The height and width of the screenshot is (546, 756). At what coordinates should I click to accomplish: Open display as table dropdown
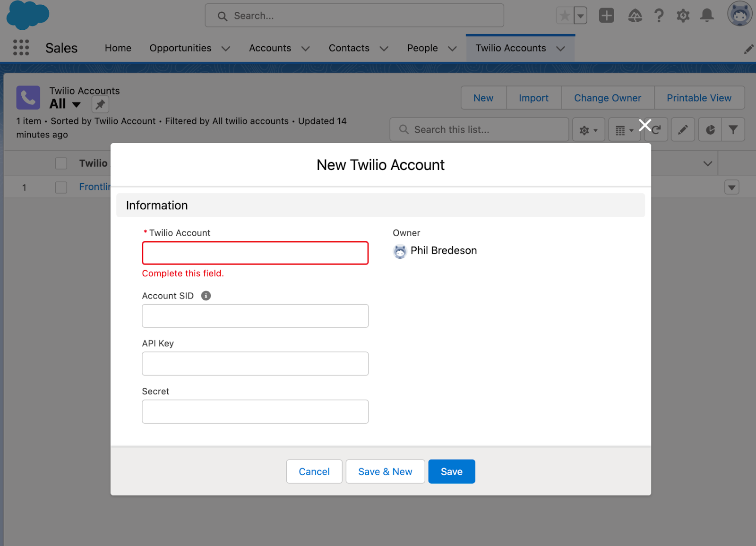[x=624, y=129]
